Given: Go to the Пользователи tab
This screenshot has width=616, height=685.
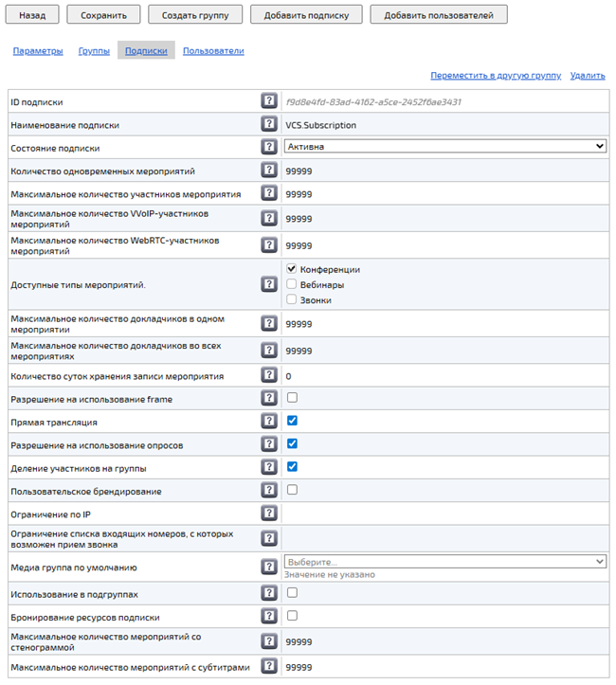Looking at the screenshot, I should [213, 50].
